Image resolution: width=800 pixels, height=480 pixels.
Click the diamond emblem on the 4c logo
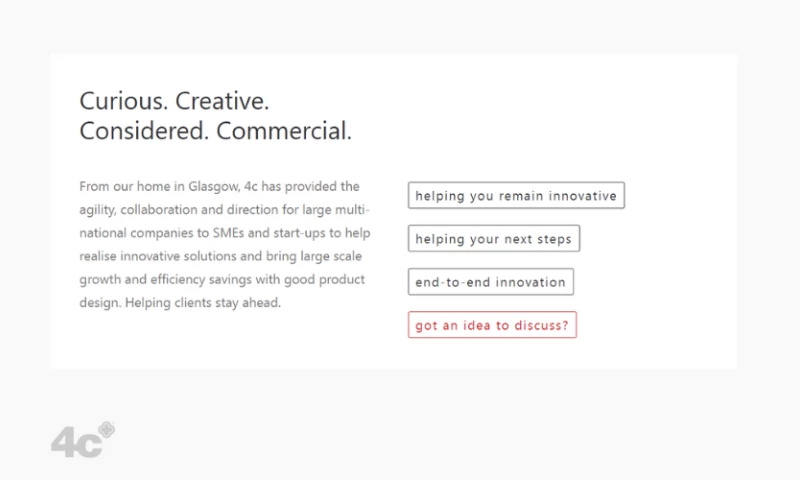(x=107, y=430)
